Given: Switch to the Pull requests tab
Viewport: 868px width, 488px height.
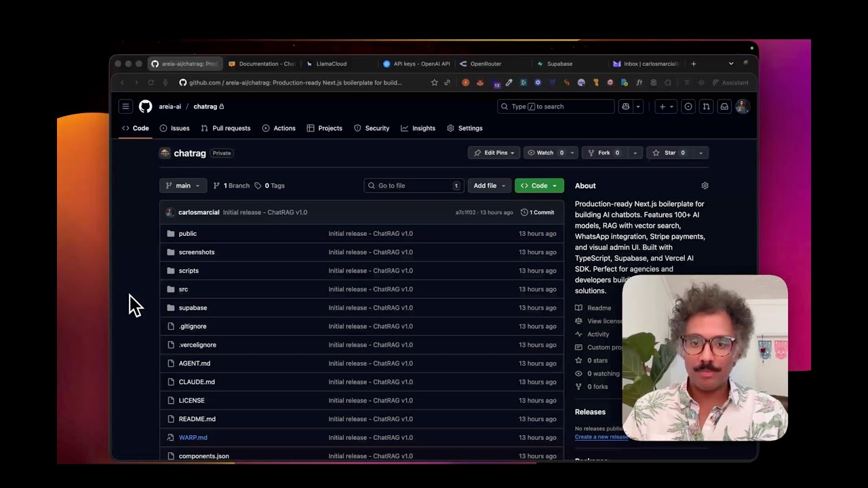Looking at the screenshot, I should point(226,128).
